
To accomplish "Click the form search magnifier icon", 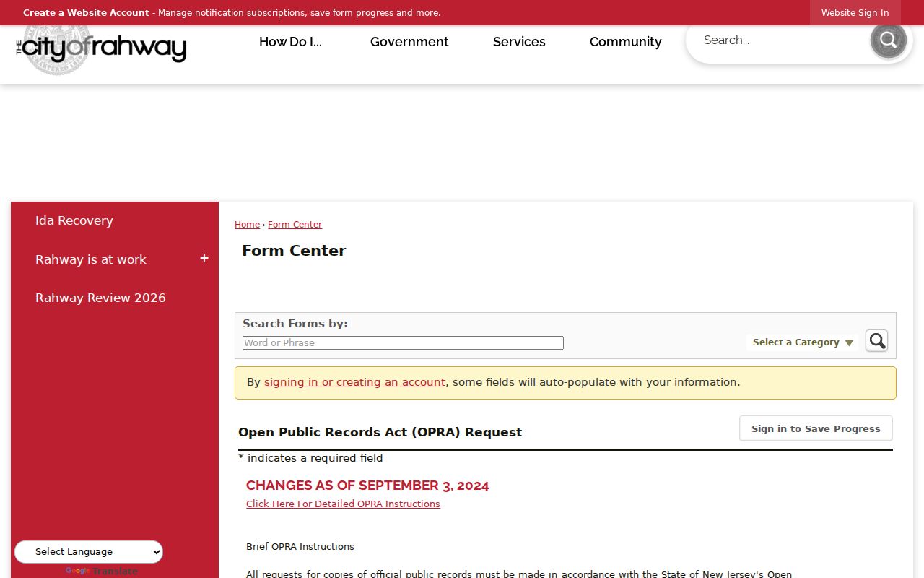I will click(x=876, y=341).
